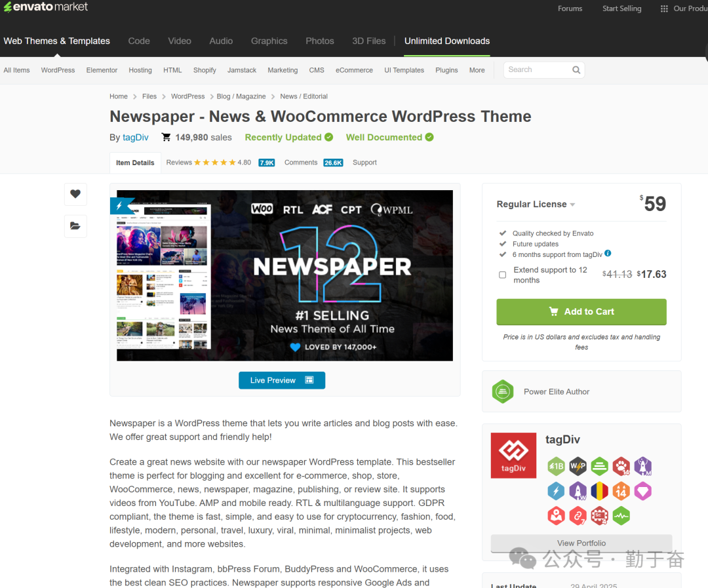Screen dimensions: 708x588
Task: Click the pink heart author badge
Action: [x=642, y=491]
